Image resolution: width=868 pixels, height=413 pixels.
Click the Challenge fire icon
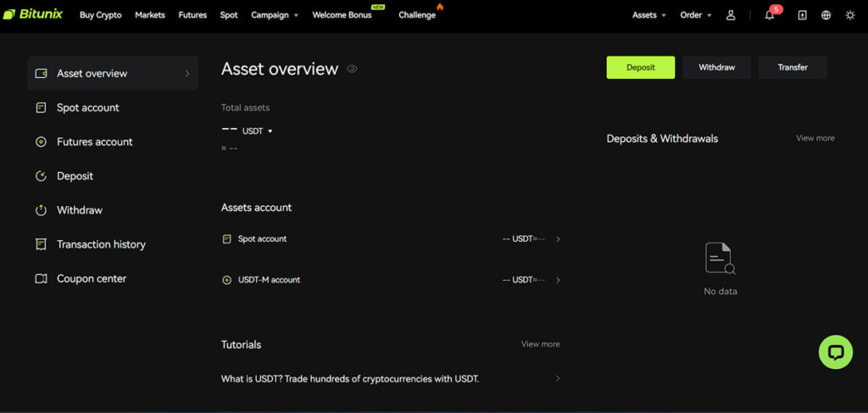[x=440, y=7]
